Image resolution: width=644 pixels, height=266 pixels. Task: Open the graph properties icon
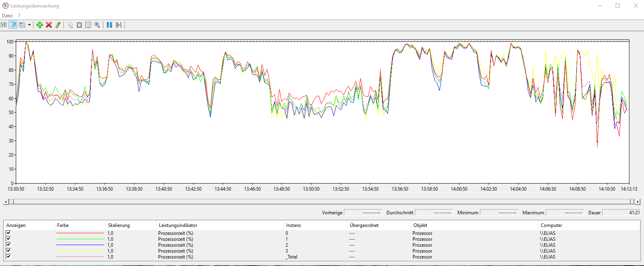pos(88,25)
